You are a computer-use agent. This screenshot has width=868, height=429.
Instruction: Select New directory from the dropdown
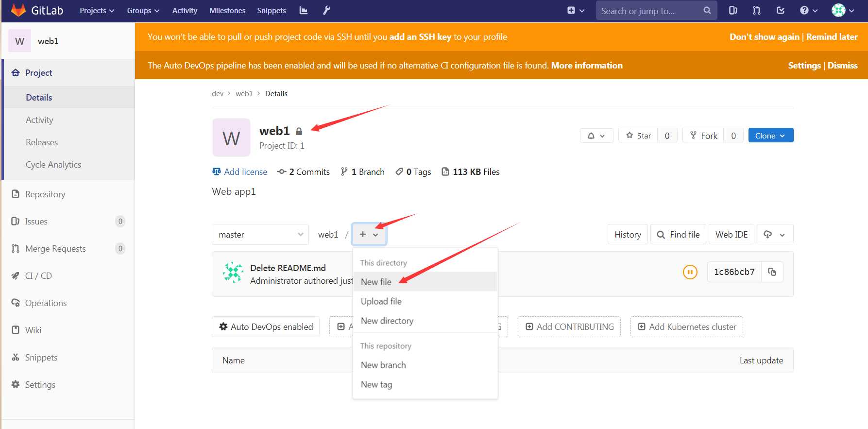(x=425, y=321)
